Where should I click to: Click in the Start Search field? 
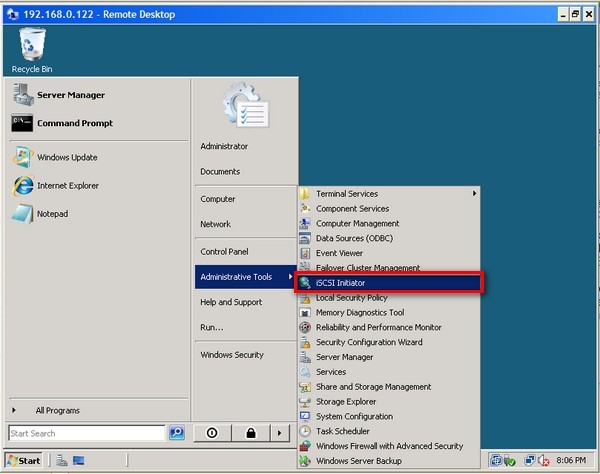pyautogui.click(x=86, y=433)
